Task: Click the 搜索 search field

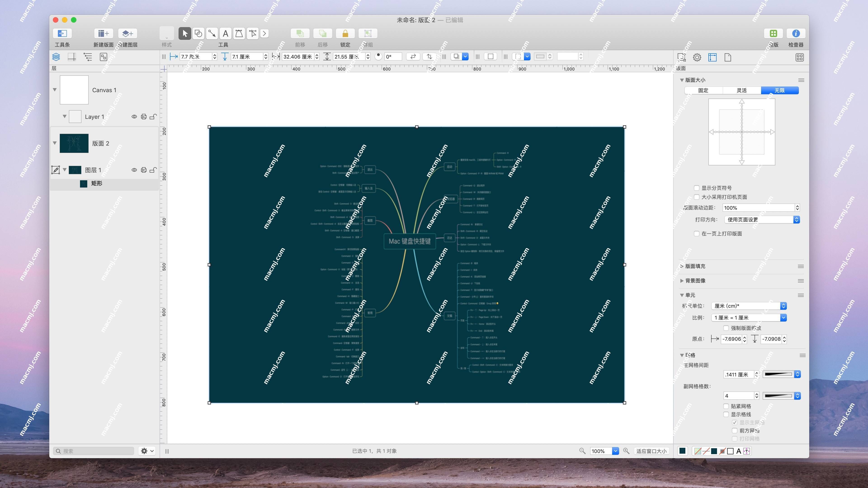Action: (x=94, y=451)
